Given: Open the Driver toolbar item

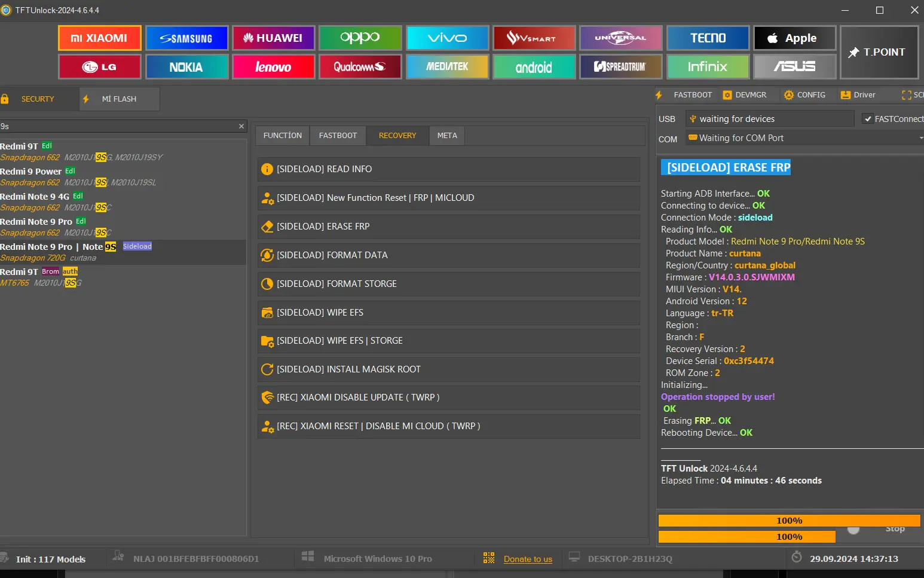Looking at the screenshot, I should click(x=858, y=95).
